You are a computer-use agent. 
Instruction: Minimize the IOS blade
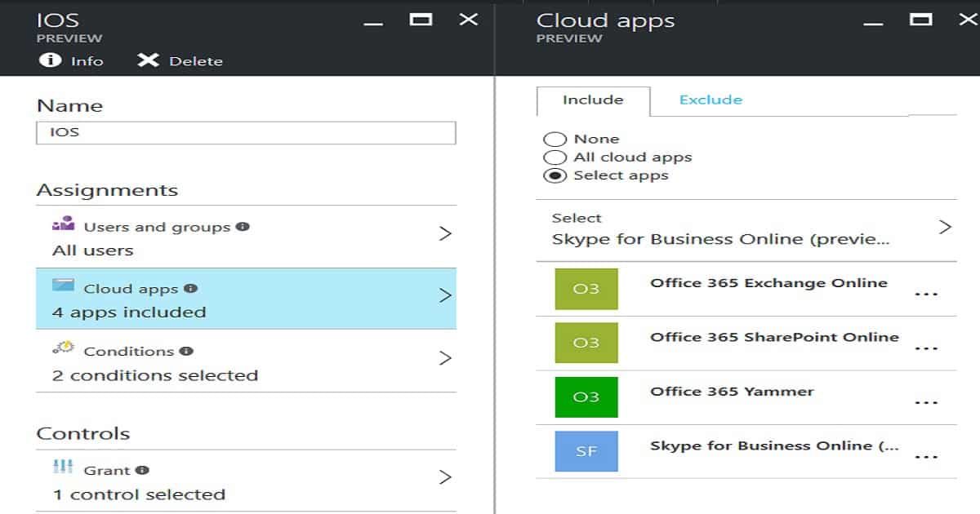(x=373, y=24)
